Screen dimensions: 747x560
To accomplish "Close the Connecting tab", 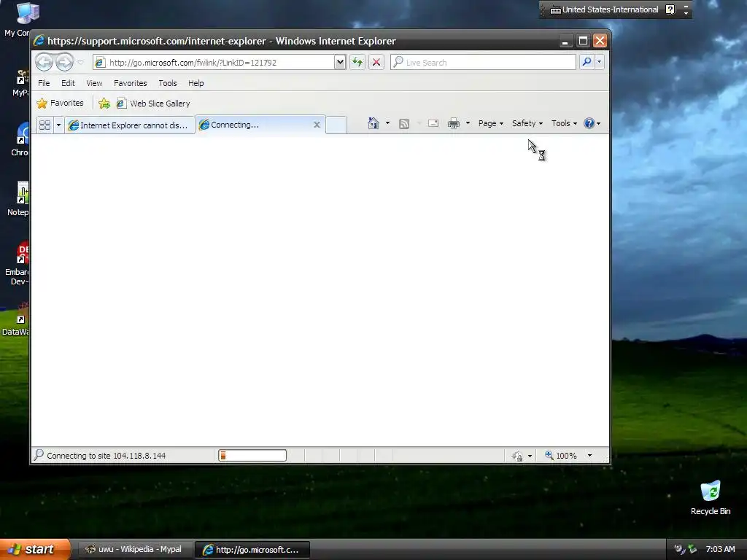I will tap(317, 125).
